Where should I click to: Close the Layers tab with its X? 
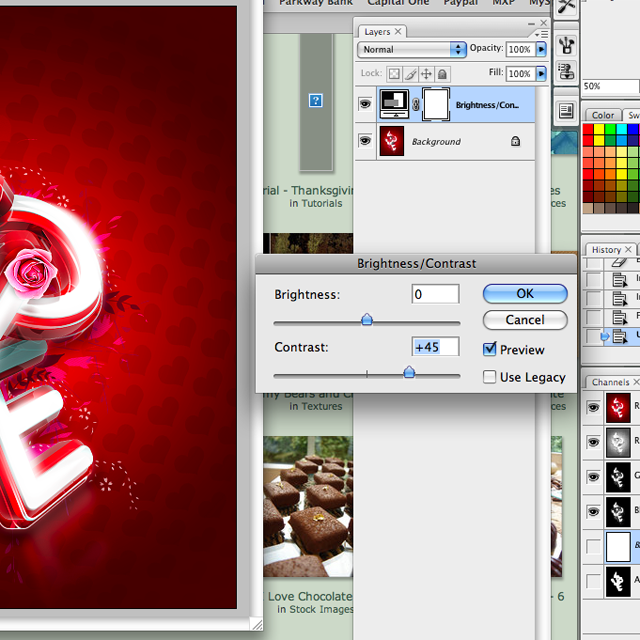click(398, 31)
